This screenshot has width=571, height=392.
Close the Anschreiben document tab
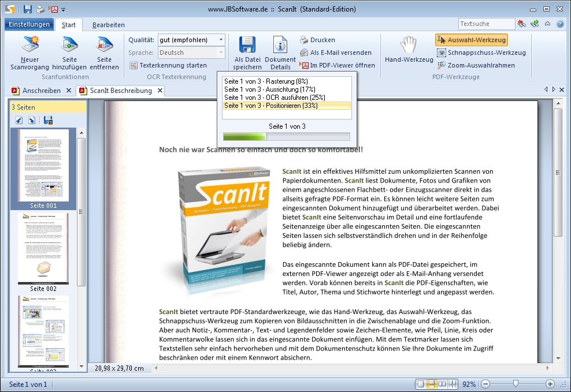(x=68, y=91)
